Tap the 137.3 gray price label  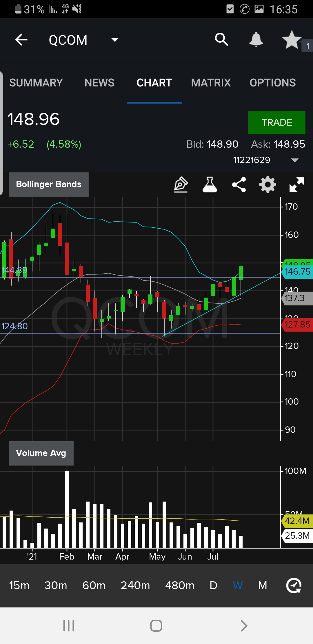(x=297, y=298)
